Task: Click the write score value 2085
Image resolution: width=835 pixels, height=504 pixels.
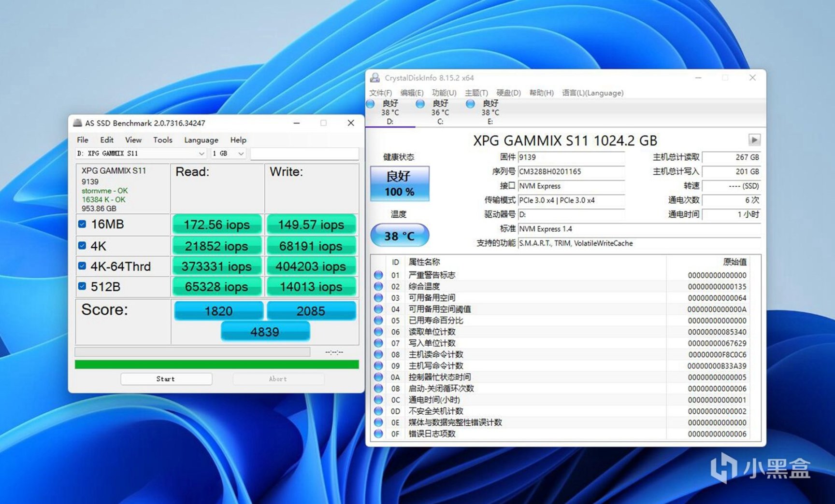Action: [311, 311]
